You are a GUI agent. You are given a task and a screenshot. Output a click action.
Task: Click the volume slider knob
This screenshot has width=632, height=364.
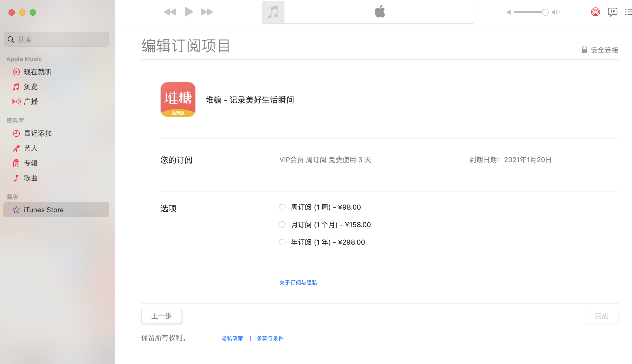click(545, 12)
